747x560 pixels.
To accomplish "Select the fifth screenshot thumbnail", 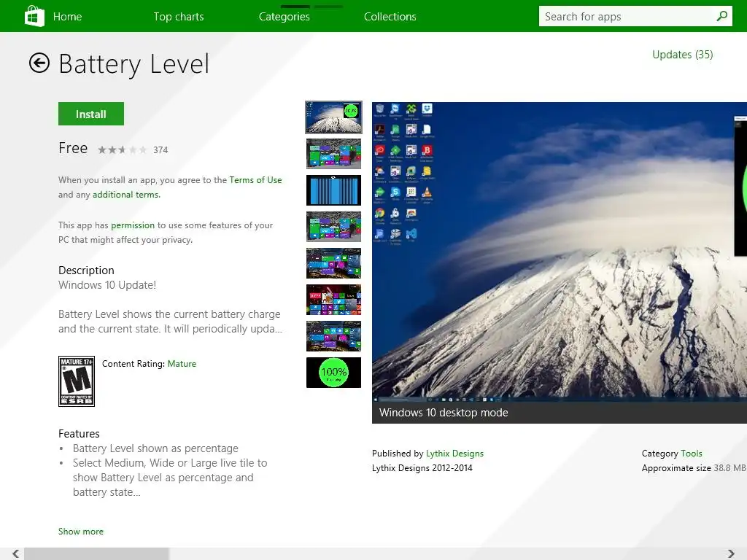I will click(x=333, y=263).
